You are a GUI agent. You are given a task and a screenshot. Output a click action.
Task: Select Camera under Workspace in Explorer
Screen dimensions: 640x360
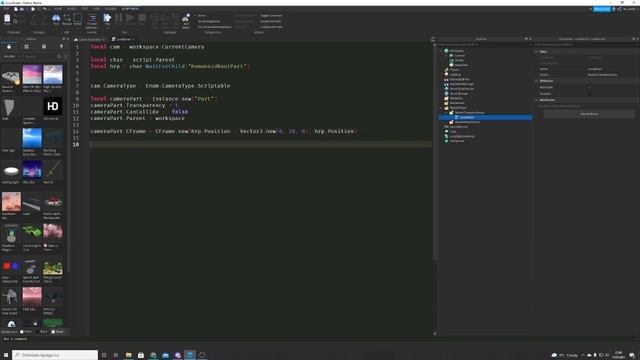(460, 56)
